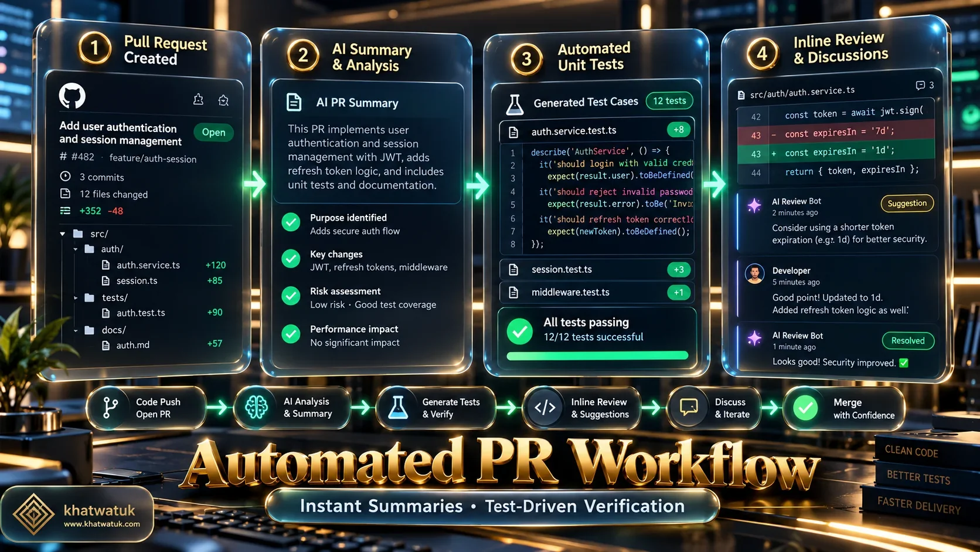The image size is (980, 552).
Task: Click the diff lines icon beside +352
Action: pos(65,211)
